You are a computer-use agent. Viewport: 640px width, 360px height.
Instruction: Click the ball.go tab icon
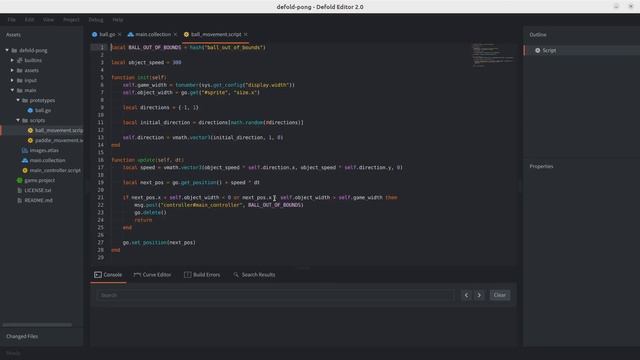tap(95, 35)
